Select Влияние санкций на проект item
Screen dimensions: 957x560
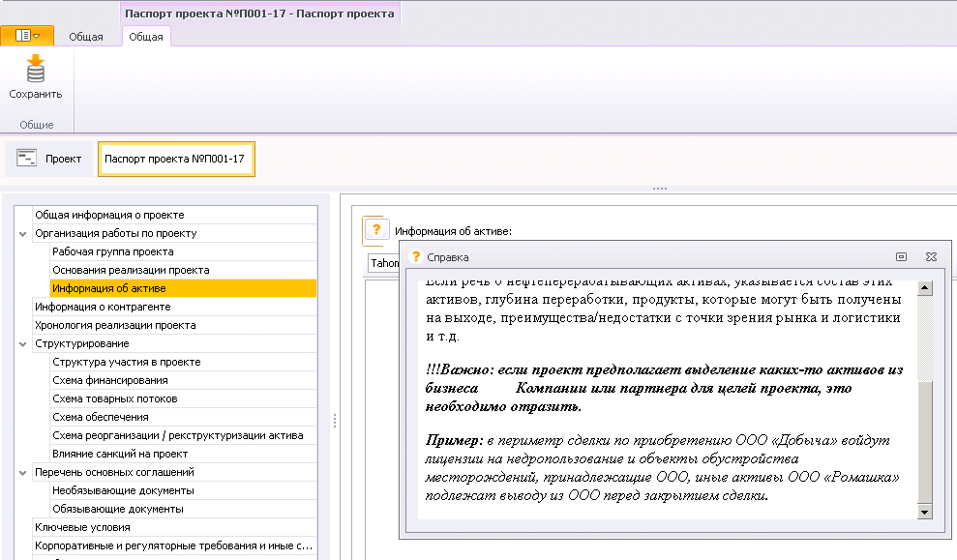pos(120,454)
